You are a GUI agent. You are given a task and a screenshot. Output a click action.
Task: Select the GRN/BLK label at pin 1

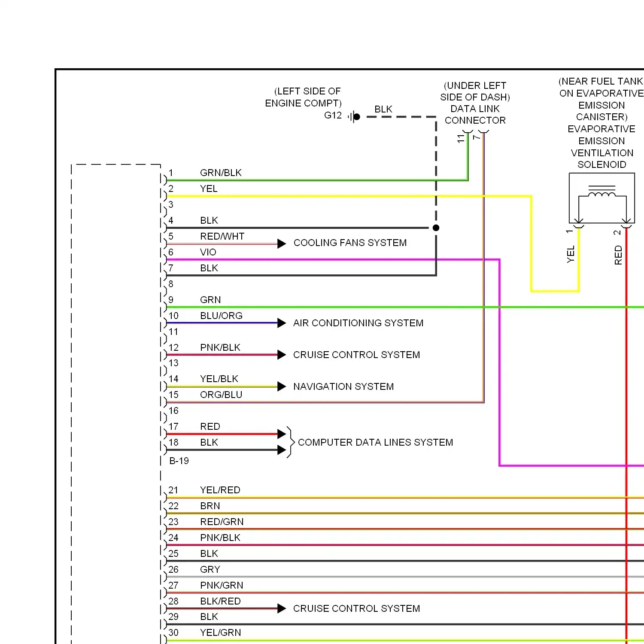221,173
